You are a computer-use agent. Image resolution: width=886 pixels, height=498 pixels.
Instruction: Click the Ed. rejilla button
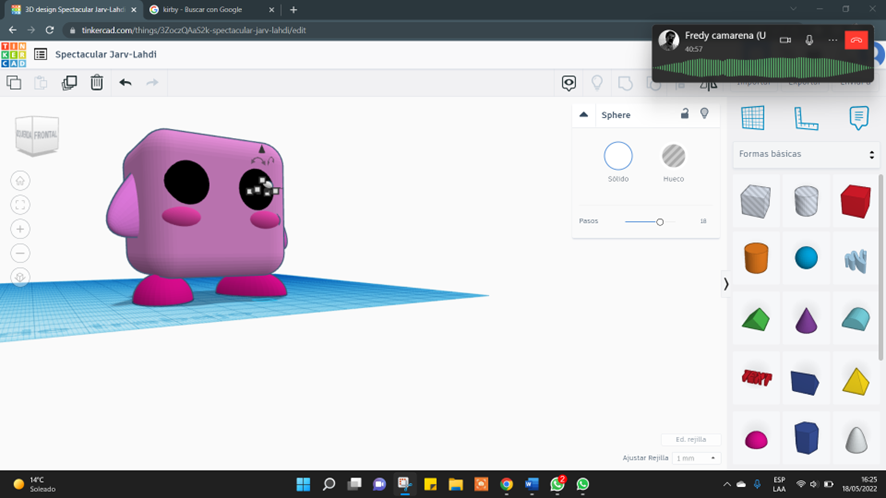coord(691,439)
